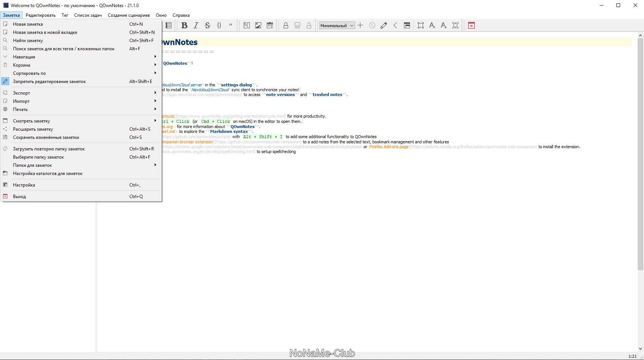This screenshot has width=644, height=360.
Task: Open the Редактировать menu
Action: tap(40, 15)
